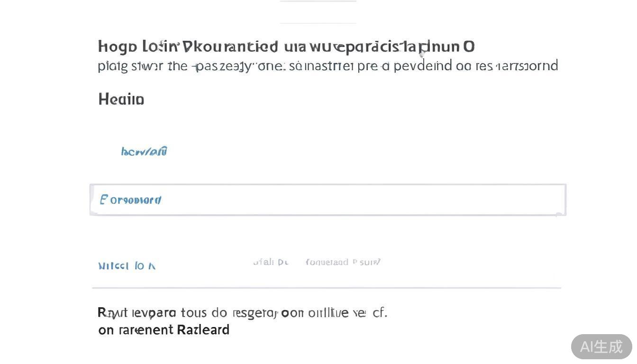Click the blue leading letter in password field
This screenshot has width=637, height=364.
click(104, 200)
